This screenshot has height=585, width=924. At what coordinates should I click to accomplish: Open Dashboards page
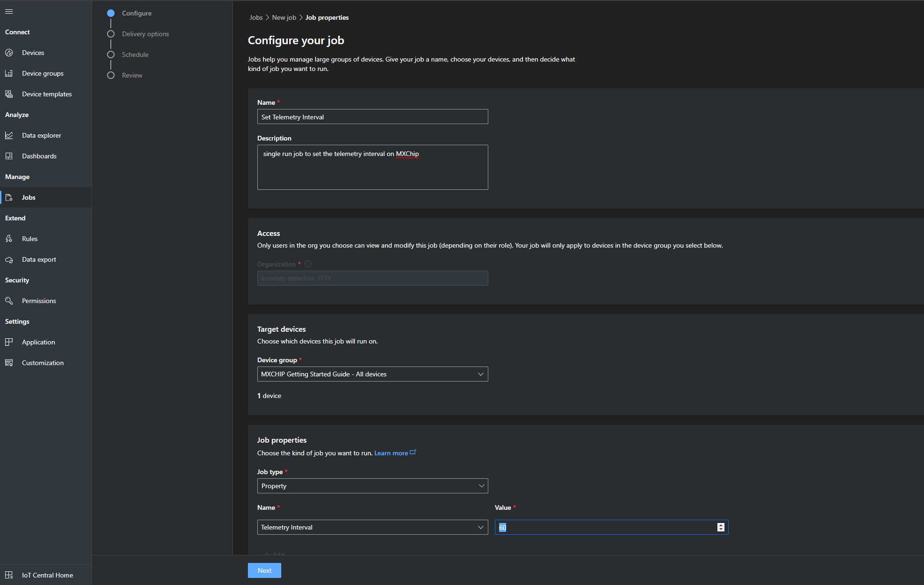point(39,156)
